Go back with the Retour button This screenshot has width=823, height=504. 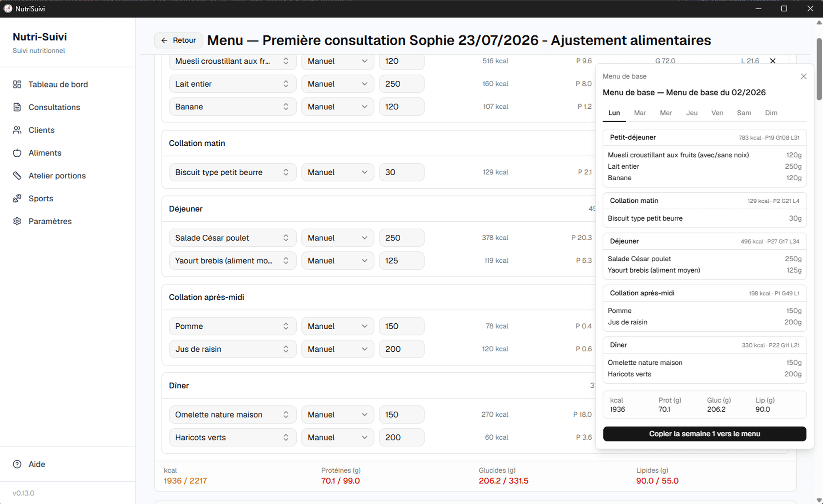click(178, 41)
